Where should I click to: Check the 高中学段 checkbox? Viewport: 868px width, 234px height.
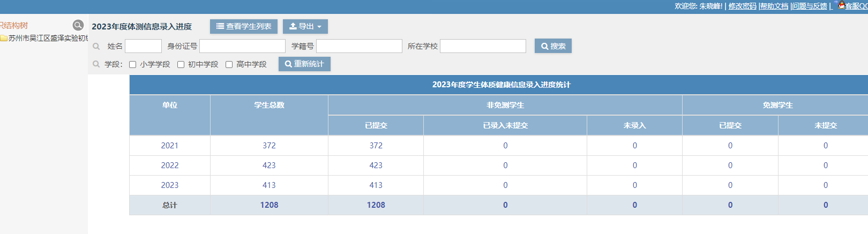229,65
